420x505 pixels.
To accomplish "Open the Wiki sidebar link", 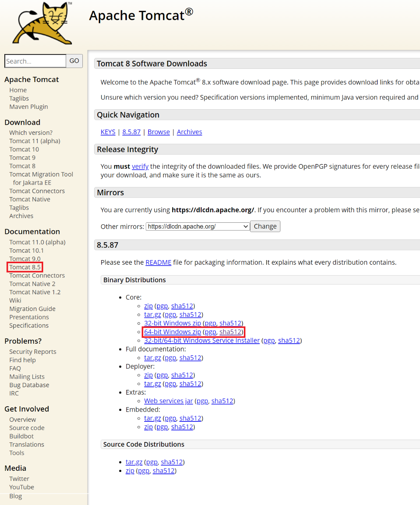I will tap(15, 301).
